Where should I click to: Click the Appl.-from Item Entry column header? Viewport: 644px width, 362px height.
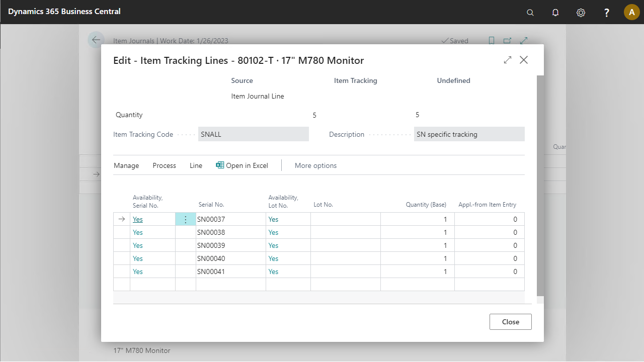(488, 205)
